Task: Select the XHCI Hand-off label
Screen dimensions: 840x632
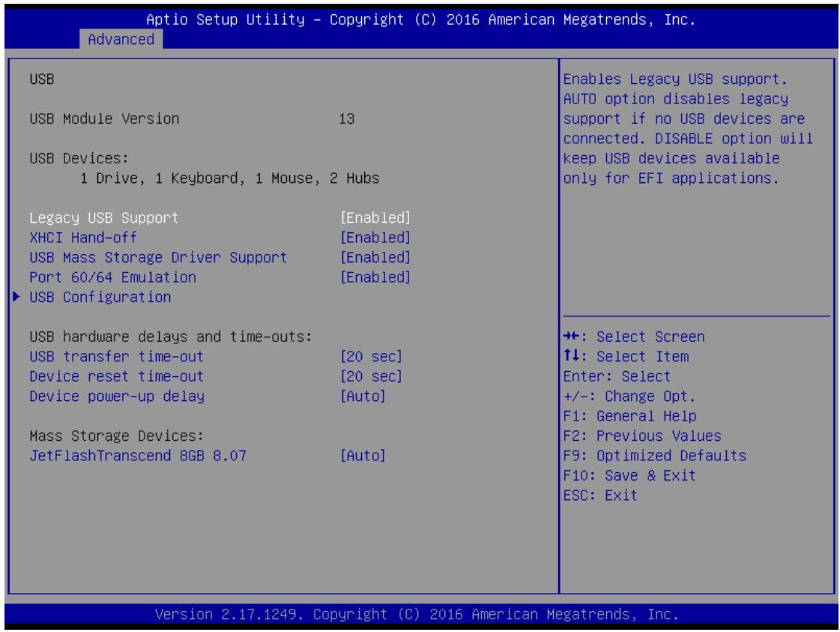Action: click(83, 238)
